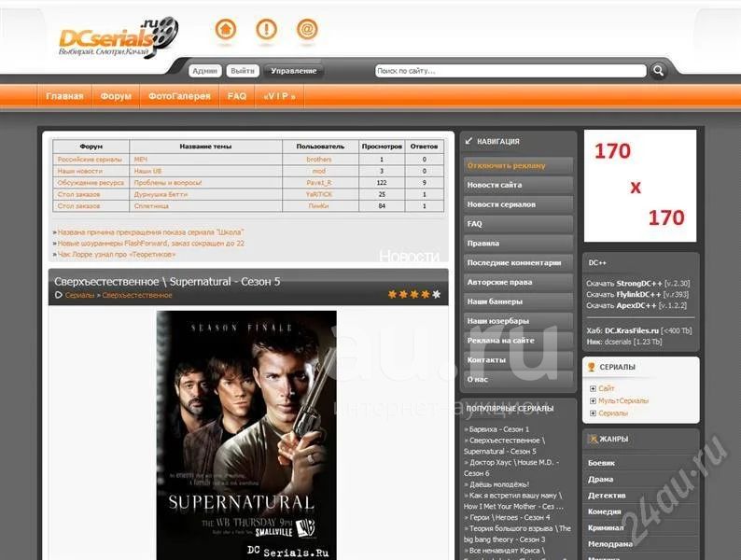This screenshot has width=741, height=560.
Task: Open the FAQ tab in orange bar
Action: [237, 96]
